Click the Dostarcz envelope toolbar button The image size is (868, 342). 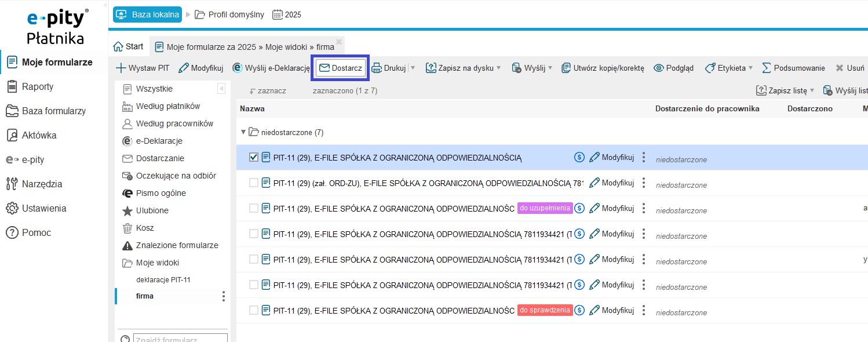tap(341, 68)
